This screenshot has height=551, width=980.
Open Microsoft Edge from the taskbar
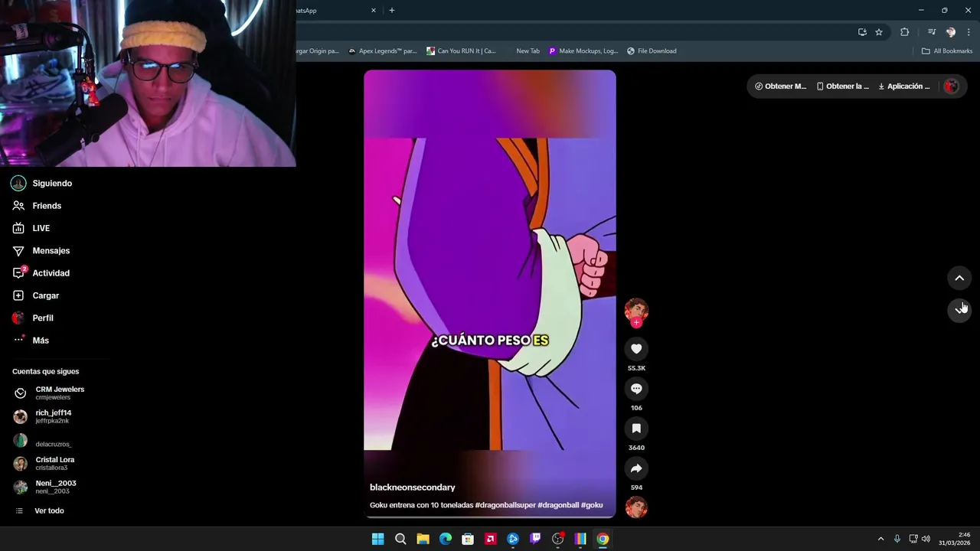(446, 539)
